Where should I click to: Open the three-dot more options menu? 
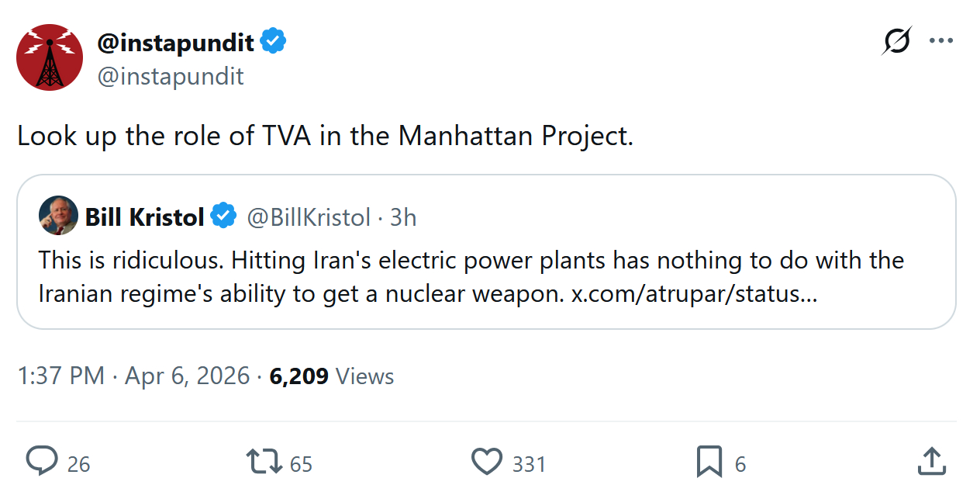[941, 41]
